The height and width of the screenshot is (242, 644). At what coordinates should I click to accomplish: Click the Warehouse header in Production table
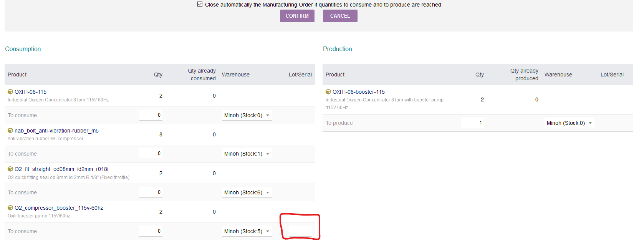(558, 75)
